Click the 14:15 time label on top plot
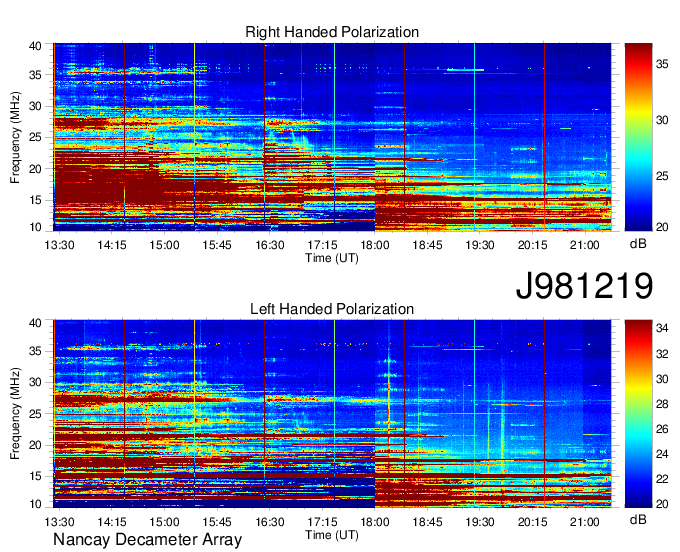The image size is (680, 552). [112, 245]
